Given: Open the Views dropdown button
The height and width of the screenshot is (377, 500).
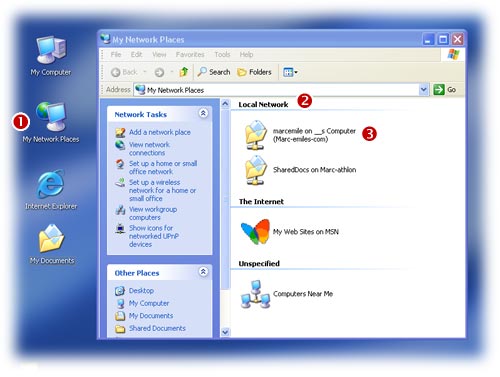Looking at the screenshot, I should (x=290, y=72).
